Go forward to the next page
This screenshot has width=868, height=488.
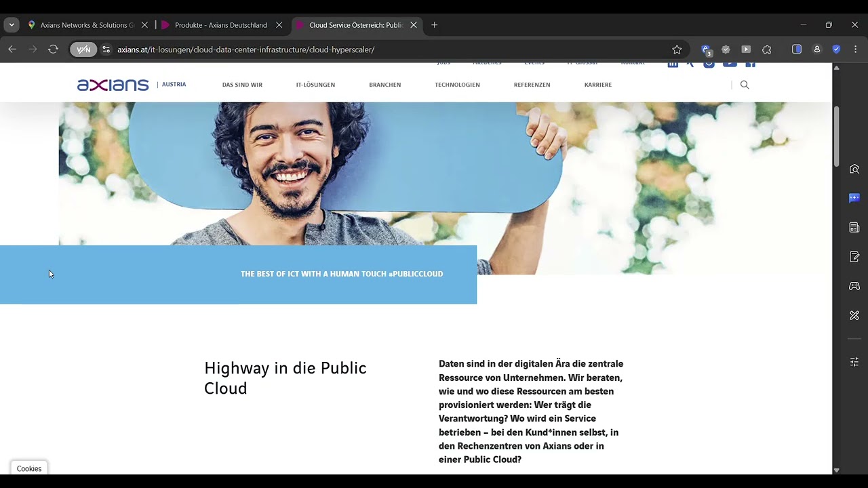(x=33, y=49)
